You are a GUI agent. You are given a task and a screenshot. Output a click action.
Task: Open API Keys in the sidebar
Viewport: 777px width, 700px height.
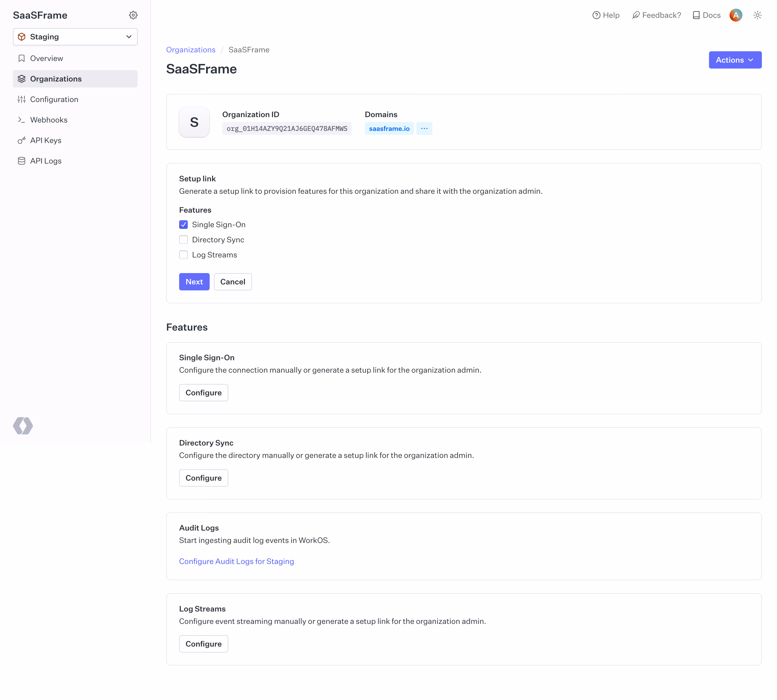(x=75, y=140)
